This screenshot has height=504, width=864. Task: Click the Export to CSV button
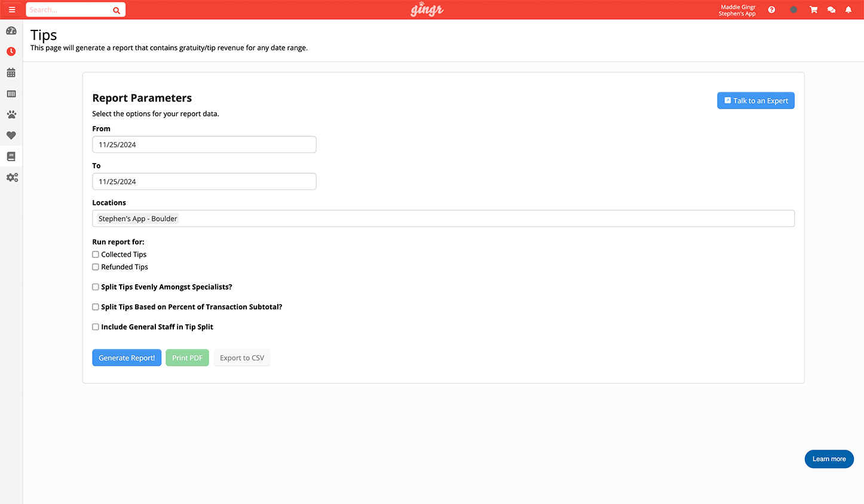[x=241, y=358]
